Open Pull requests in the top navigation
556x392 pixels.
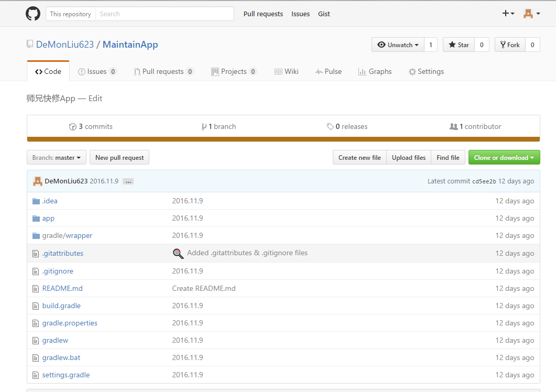click(263, 14)
